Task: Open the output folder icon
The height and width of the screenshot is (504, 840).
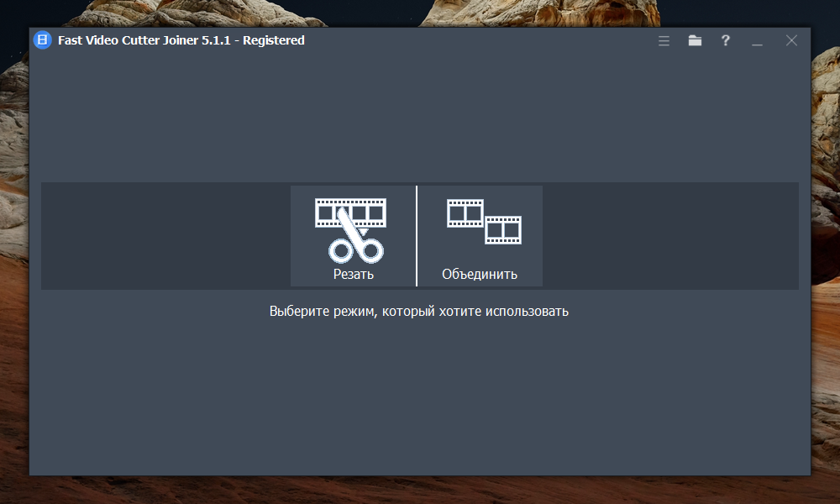Action: pos(695,40)
